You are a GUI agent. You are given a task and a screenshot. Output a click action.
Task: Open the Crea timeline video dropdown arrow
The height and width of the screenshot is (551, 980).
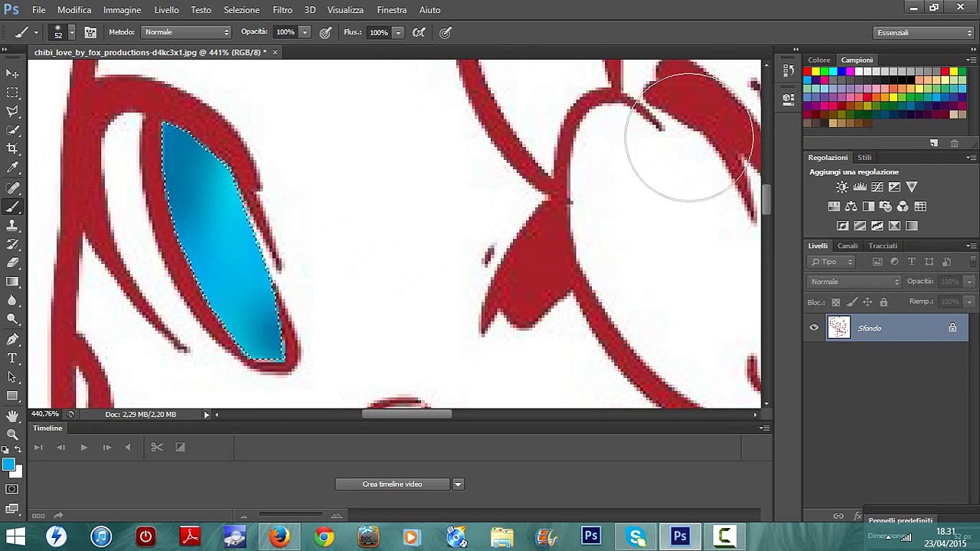(x=458, y=484)
